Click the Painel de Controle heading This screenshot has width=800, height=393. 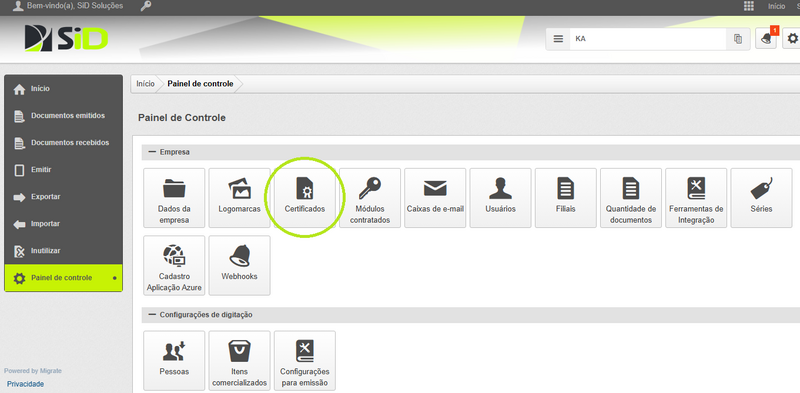182,118
